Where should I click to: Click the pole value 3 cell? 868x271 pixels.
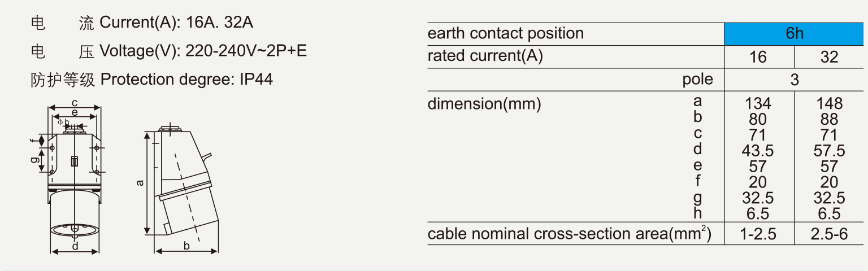point(794,80)
